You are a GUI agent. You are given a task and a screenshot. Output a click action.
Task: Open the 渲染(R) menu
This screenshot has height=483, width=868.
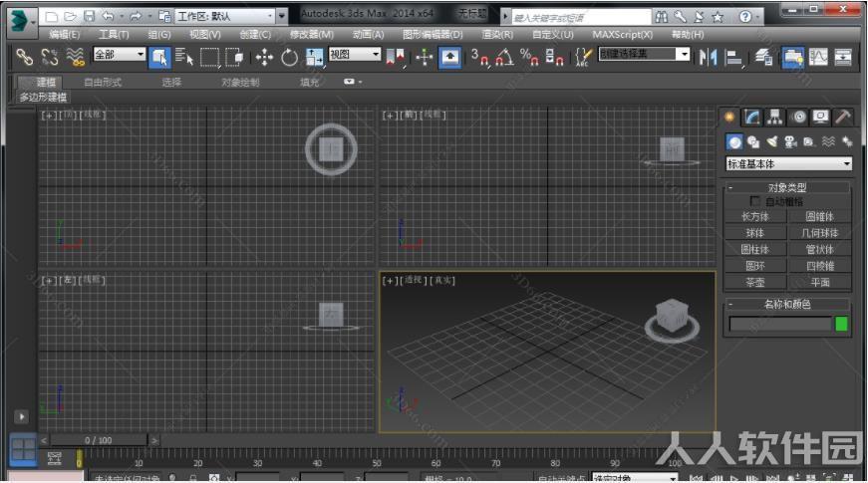[497, 34]
